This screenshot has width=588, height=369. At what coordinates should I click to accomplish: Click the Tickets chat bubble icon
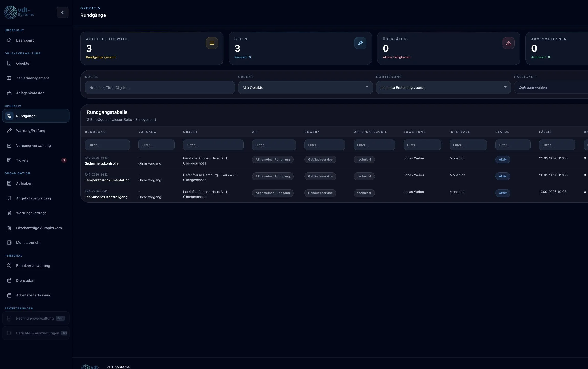click(x=9, y=160)
